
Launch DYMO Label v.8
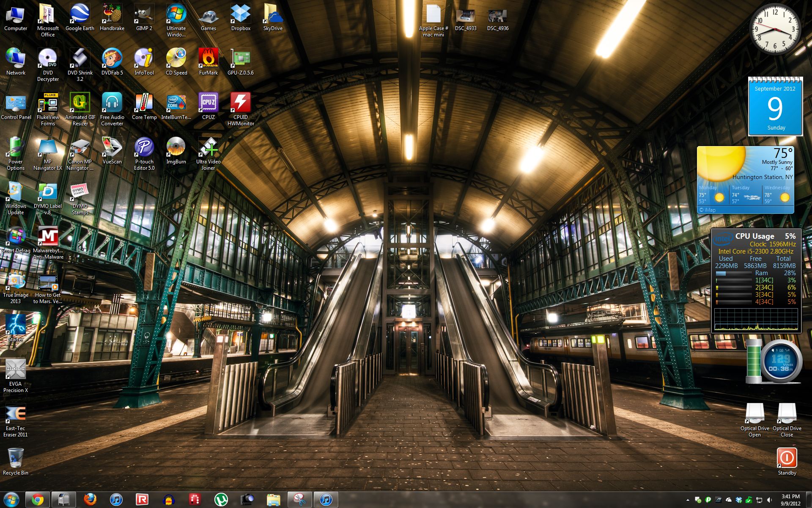[x=48, y=198]
